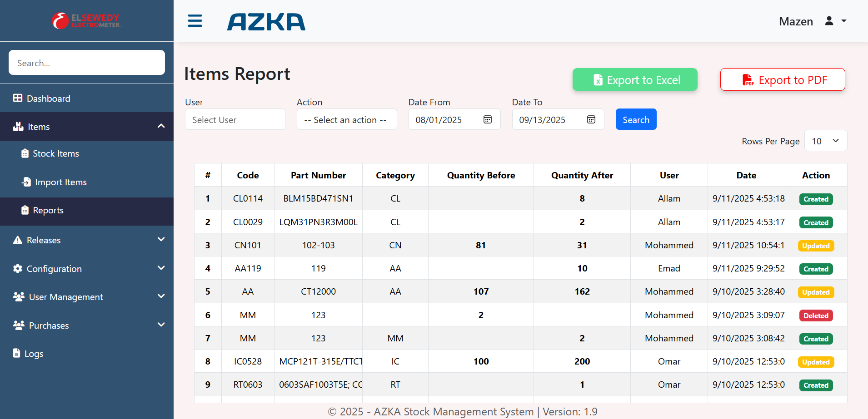This screenshot has height=419, width=868.
Task: Click the sidebar Search input field
Action: (86, 63)
